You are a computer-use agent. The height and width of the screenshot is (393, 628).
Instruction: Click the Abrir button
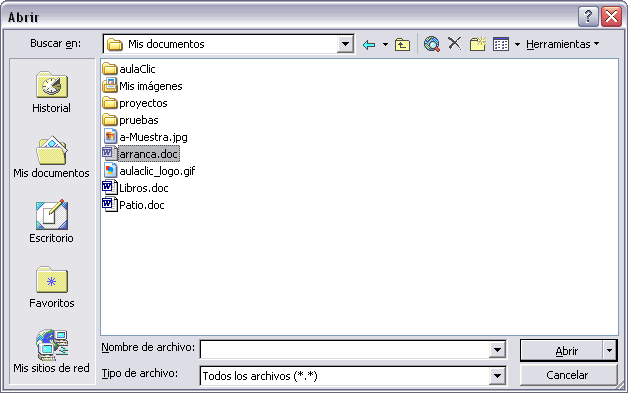click(x=562, y=351)
